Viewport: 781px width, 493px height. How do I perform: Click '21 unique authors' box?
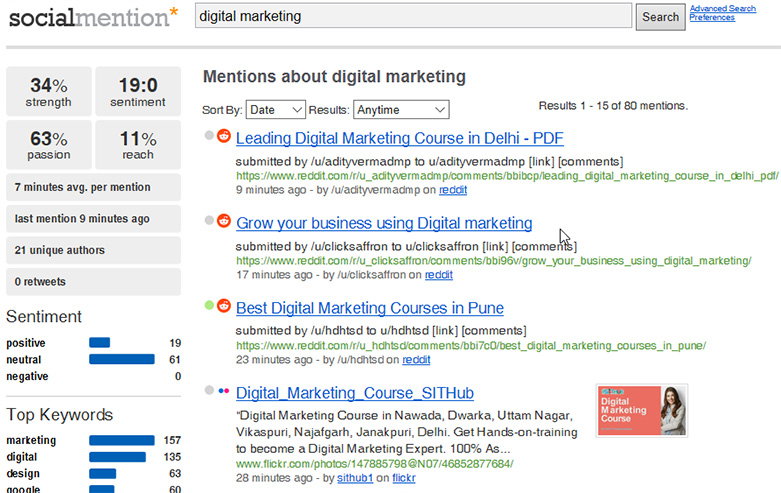(94, 250)
